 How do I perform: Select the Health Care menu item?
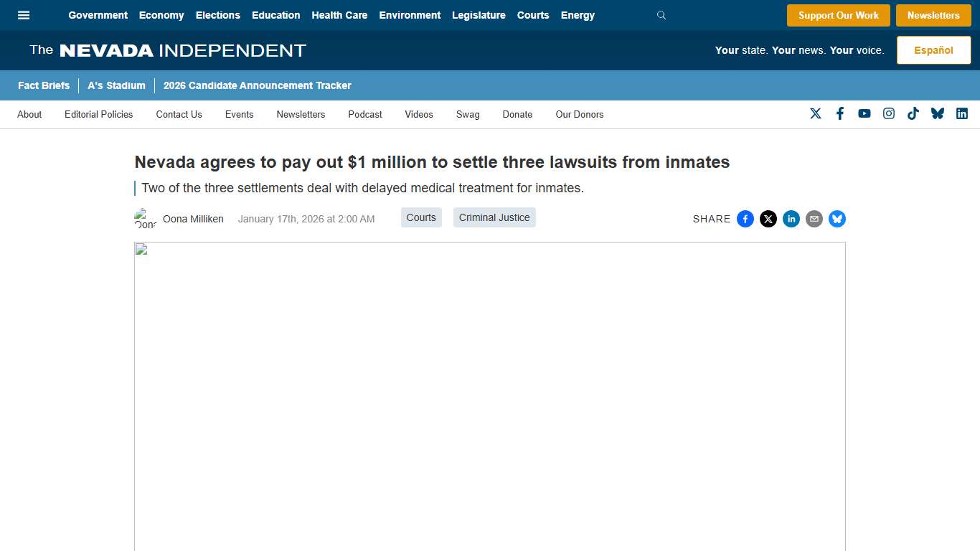click(x=339, y=15)
